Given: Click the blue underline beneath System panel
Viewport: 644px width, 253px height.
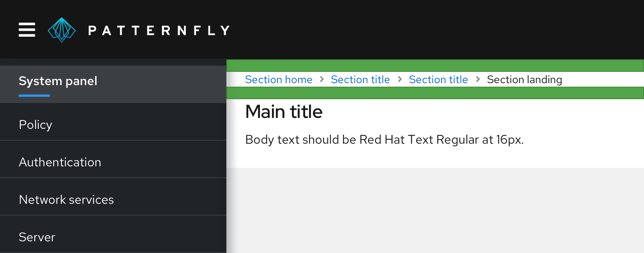Looking at the screenshot, I should tap(34, 95).
